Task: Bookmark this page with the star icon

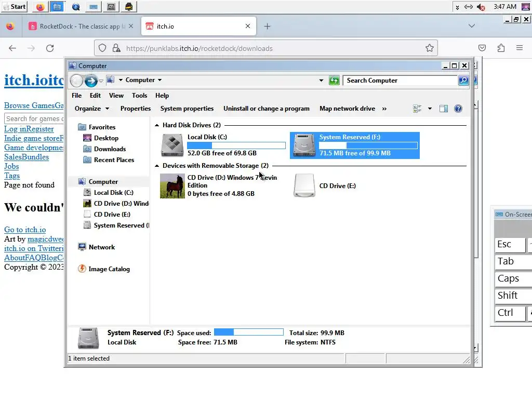Action: [x=430, y=48]
